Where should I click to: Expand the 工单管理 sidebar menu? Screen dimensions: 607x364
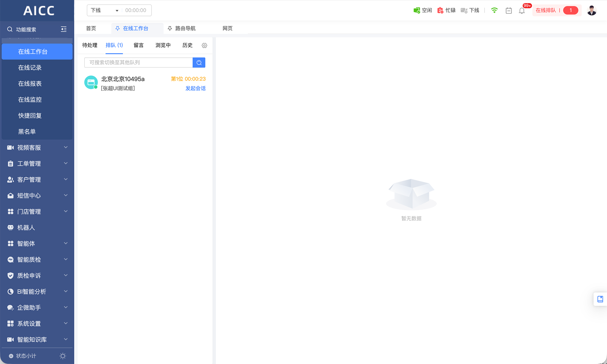click(37, 163)
